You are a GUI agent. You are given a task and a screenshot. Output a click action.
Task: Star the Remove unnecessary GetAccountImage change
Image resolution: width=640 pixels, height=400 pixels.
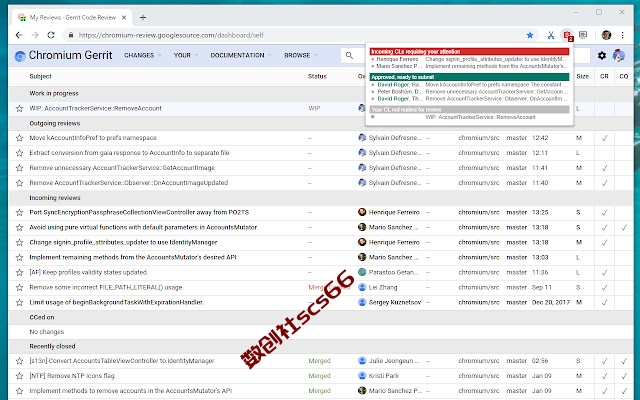click(x=19, y=168)
